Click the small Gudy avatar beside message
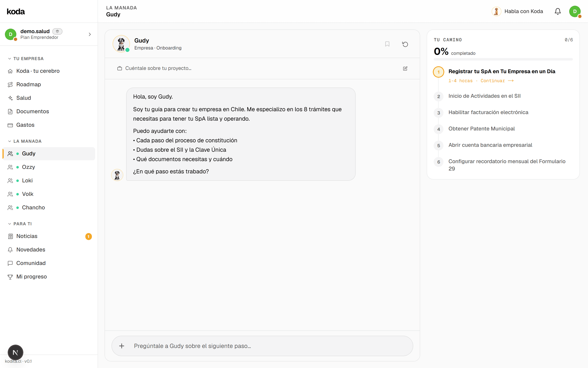The image size is (588, 368). (117, 175)
